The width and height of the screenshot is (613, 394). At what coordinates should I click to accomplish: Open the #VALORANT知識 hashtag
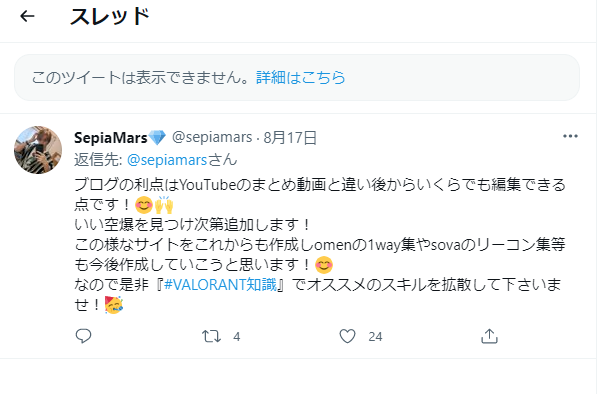220,284
